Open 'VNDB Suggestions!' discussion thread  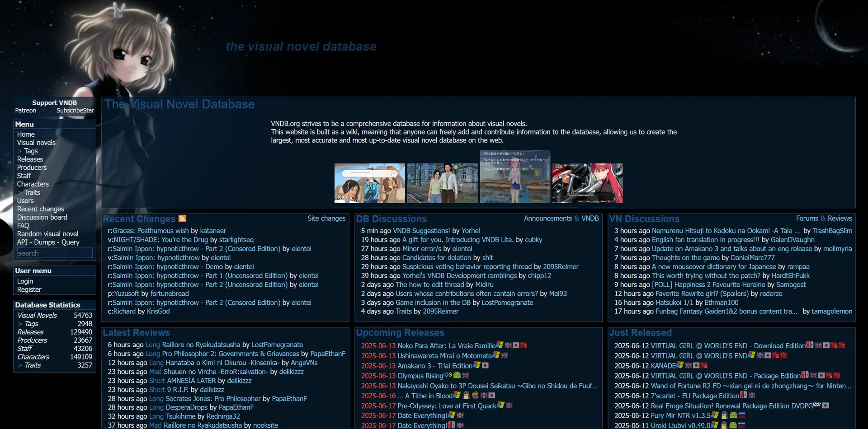pos(421,231)
